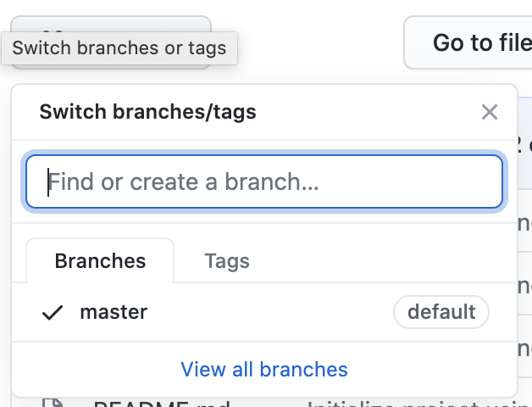Close the Switch branches/tags popup

[x=490, y=112]
